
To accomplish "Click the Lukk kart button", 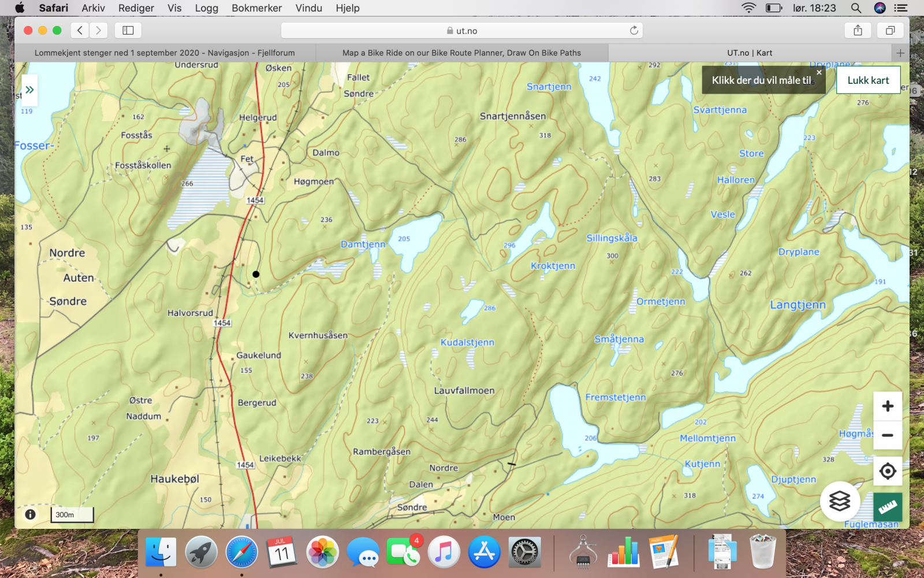I will [x=868, y=80].
